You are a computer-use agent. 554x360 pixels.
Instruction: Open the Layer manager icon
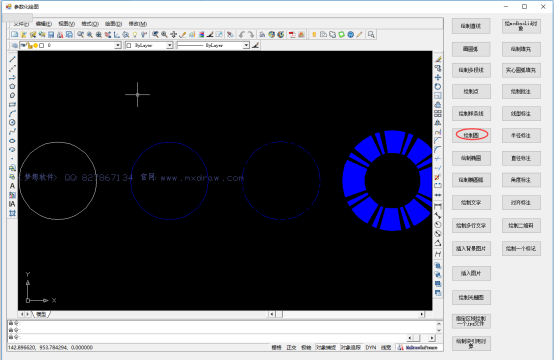[14, 45]
